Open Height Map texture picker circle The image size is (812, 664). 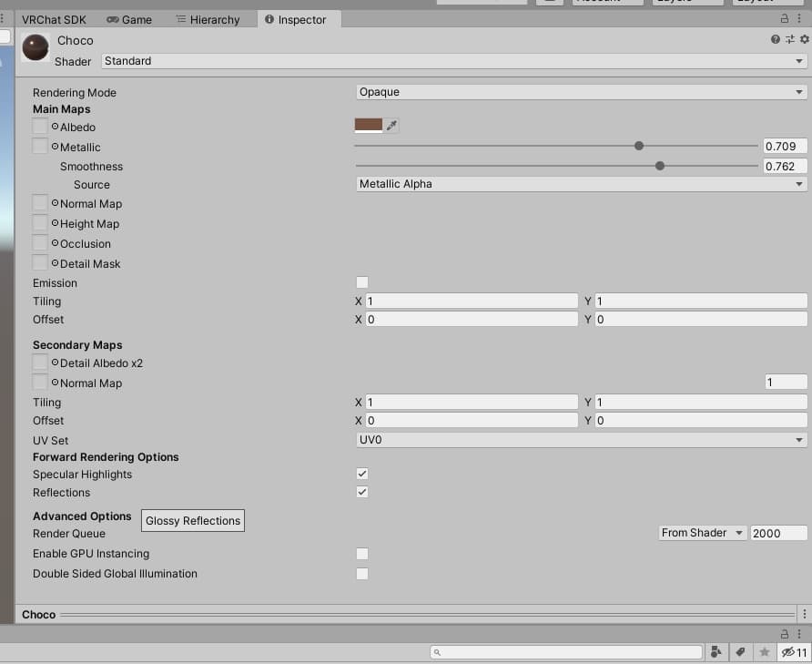coord(55,223)
